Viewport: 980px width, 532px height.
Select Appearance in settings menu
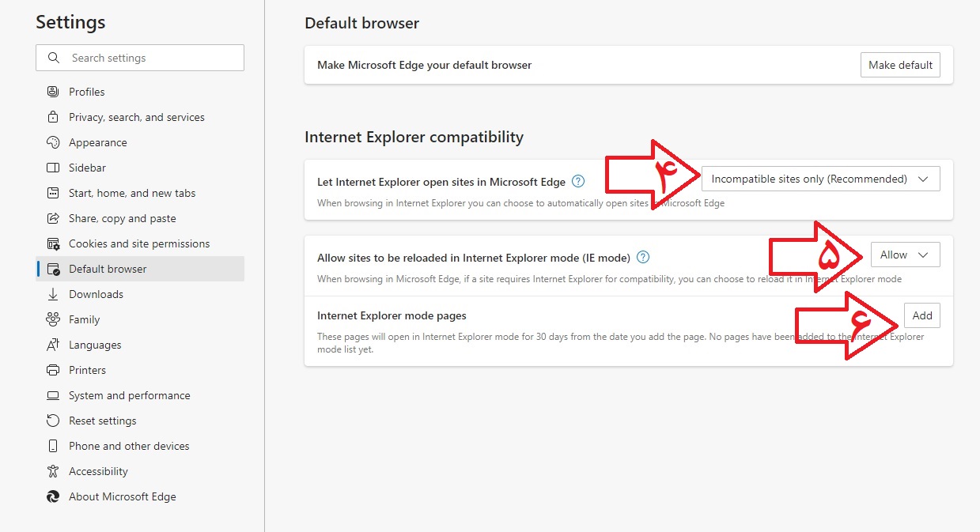[140, 142]
